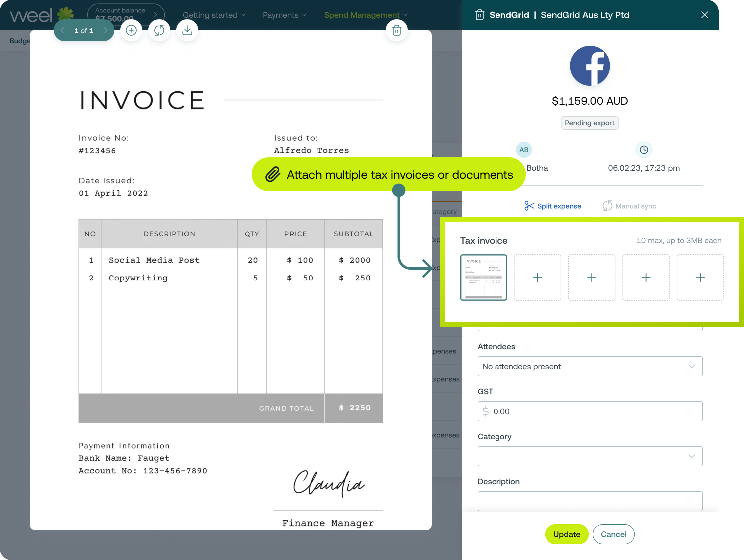Expand the Getting started menu
Viewport: 744px width, 560px height.
coord(214,15)
